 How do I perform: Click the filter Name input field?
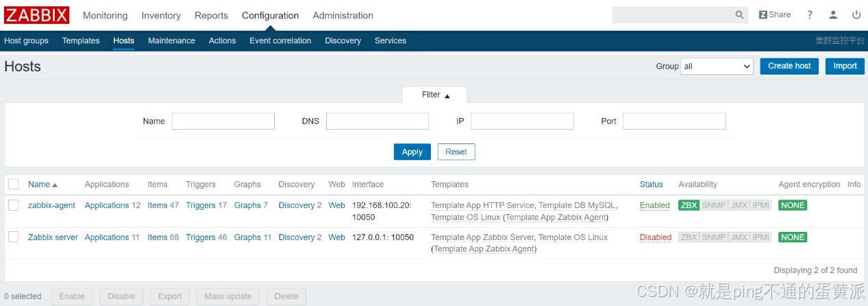pos(223,121)
